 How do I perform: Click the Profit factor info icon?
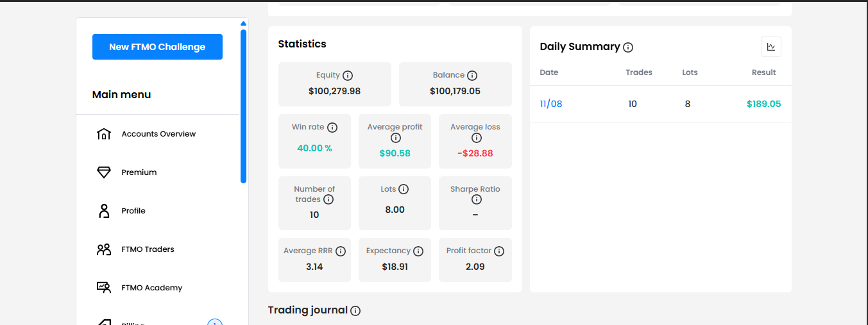499,251
